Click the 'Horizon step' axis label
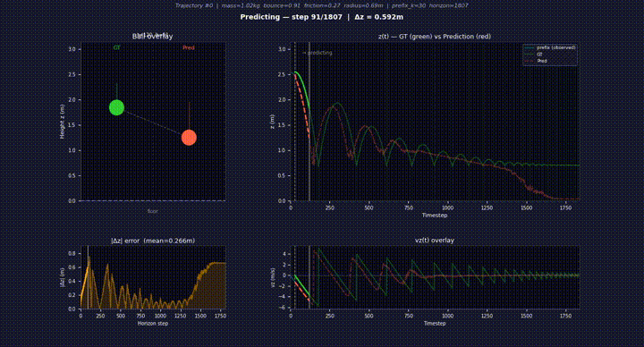This screenshot has width=644, height=347. 153,323
